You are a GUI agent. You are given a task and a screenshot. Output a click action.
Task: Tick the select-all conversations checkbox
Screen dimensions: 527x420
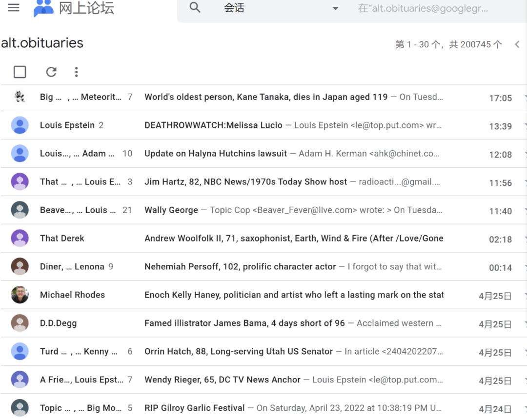click(20, 72)
